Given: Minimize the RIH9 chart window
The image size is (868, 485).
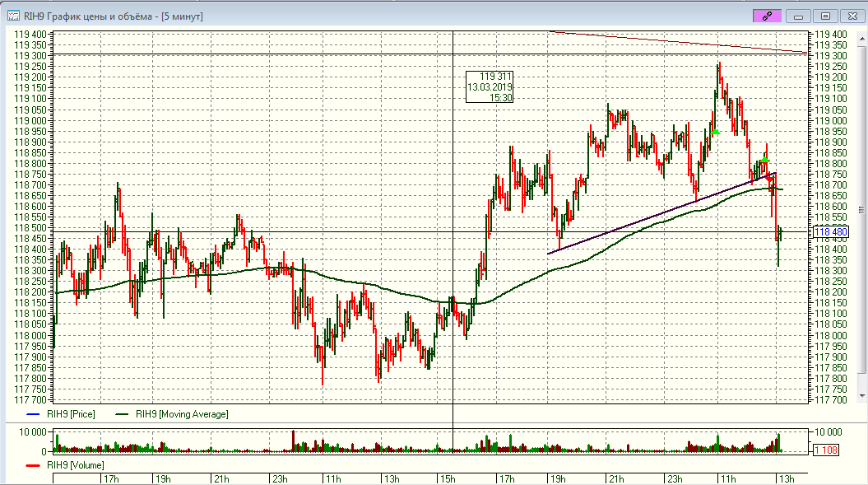Looking at the screenshot, I should coord(797,15).
